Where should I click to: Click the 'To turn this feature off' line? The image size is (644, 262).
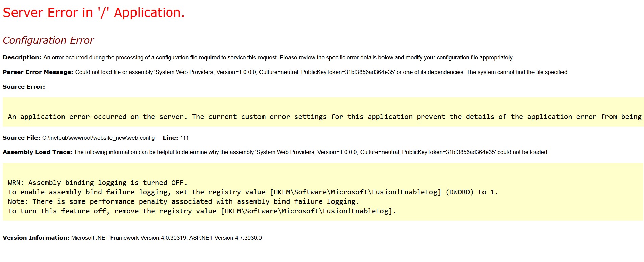click(x=202, y=211)
